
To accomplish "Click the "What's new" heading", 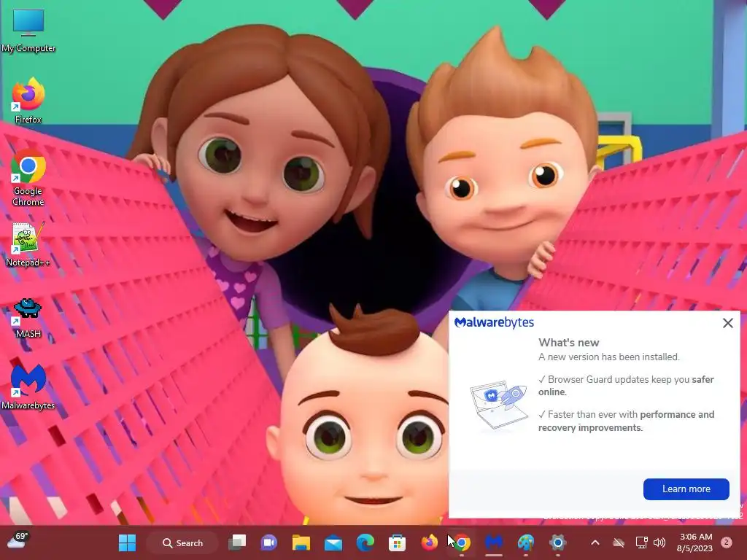I will tap(568, 343).
